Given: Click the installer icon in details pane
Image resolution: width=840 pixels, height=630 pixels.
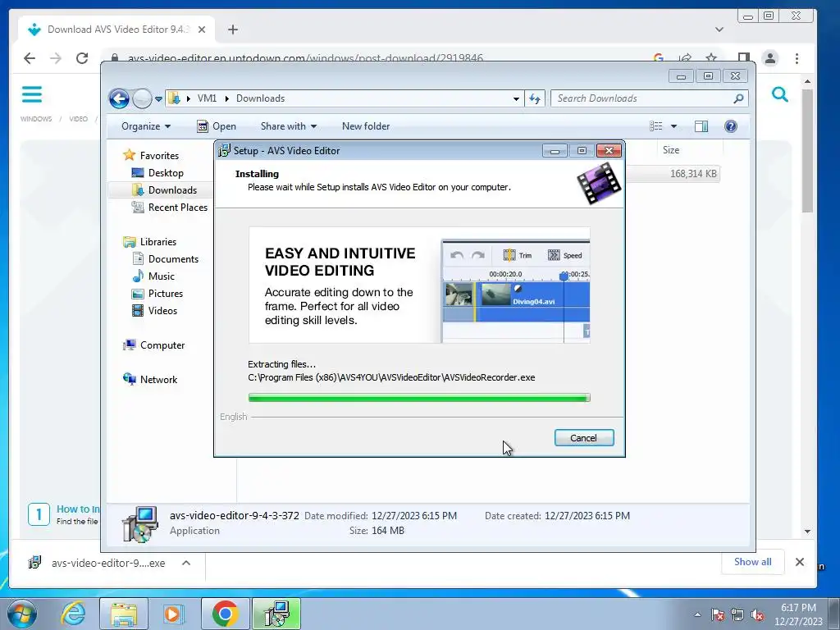Looking at the screenshot, I should [139, 524].
